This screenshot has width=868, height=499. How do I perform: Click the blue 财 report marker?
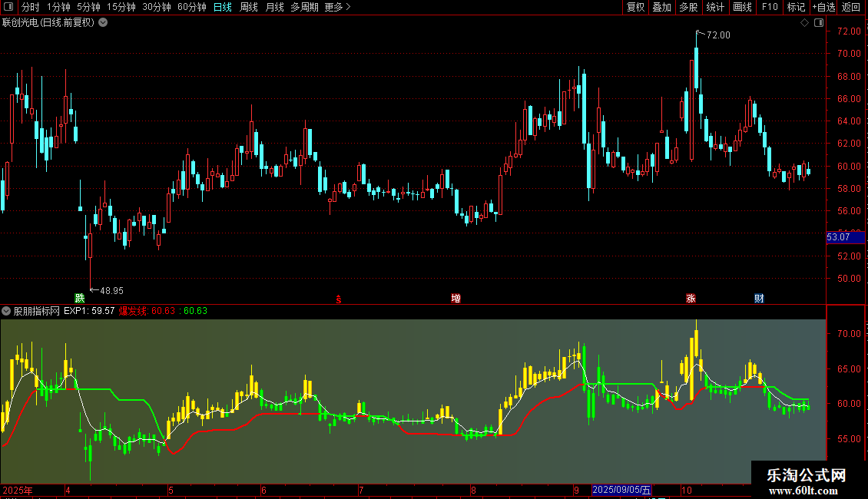pyautogui.click(x=759, y=298)
